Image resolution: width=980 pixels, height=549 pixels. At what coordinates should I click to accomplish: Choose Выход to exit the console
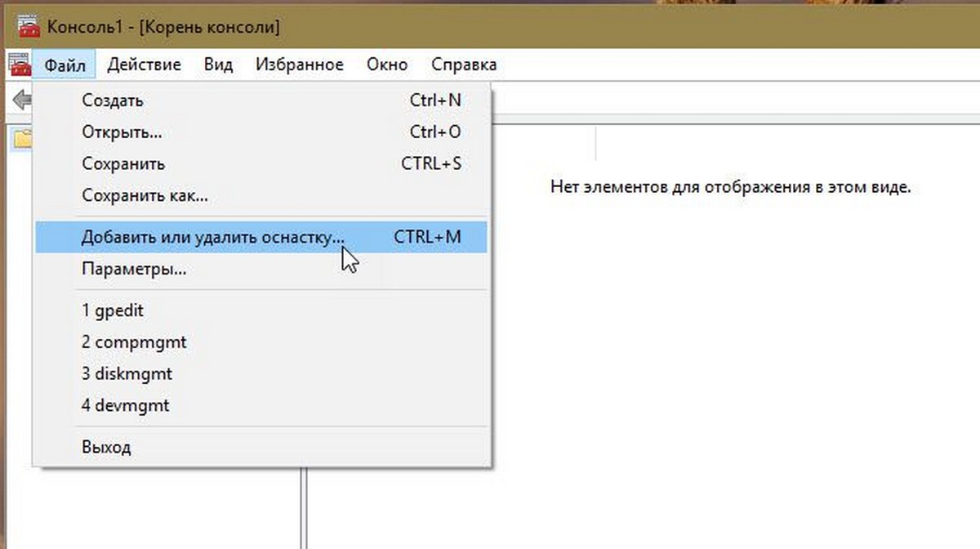(x=261, y=447)
